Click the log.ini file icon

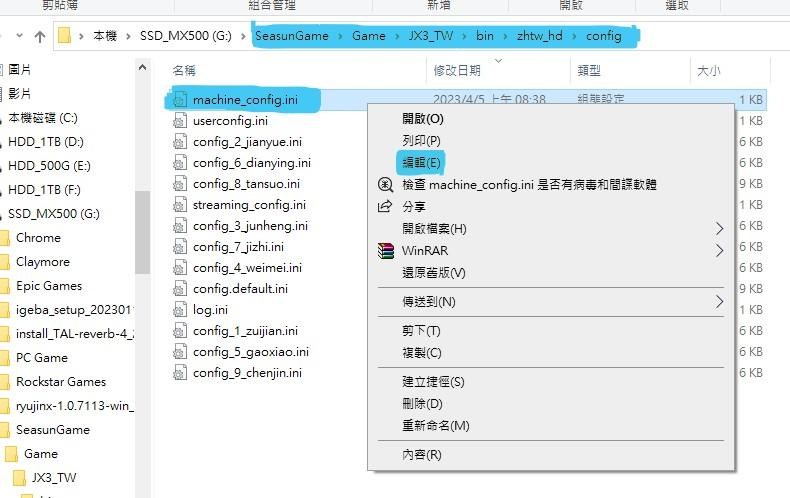(x=180, y=309)
